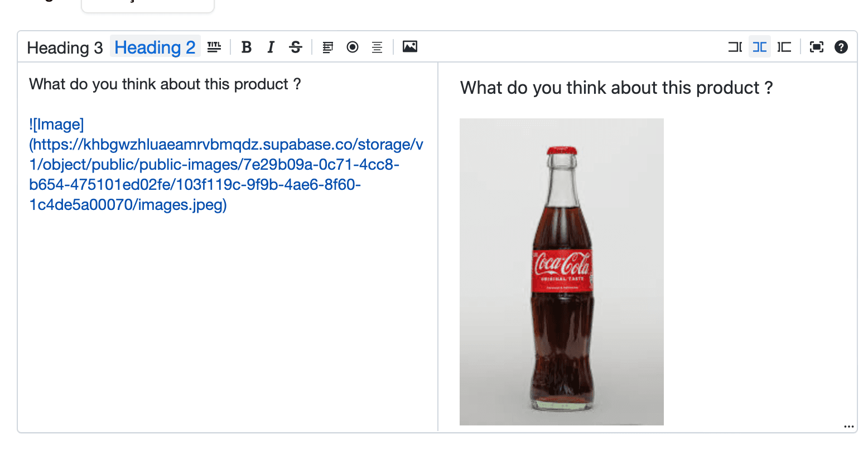
Task: Click preview text 'What do you think about this product ?'
Action: point(616,88)
